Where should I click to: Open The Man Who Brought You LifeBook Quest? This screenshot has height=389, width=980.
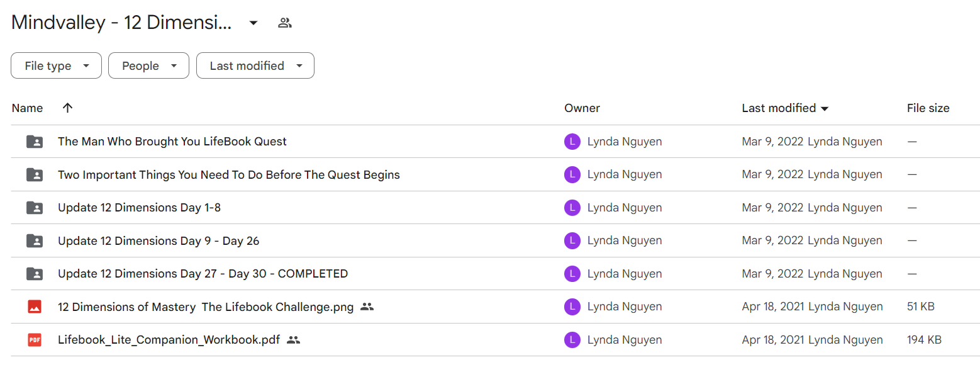click(172, 142)
